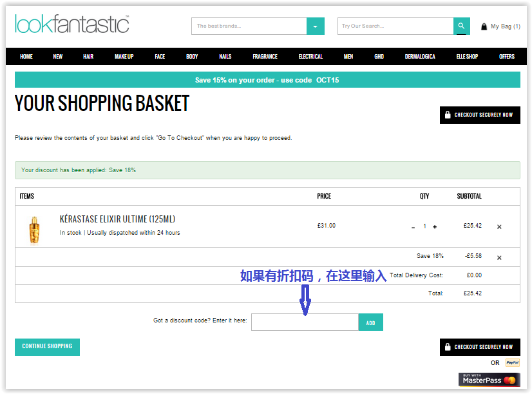
Task: Remove Kérastase Elixir Ultime from basket
Action: click(x=499, y=227)
